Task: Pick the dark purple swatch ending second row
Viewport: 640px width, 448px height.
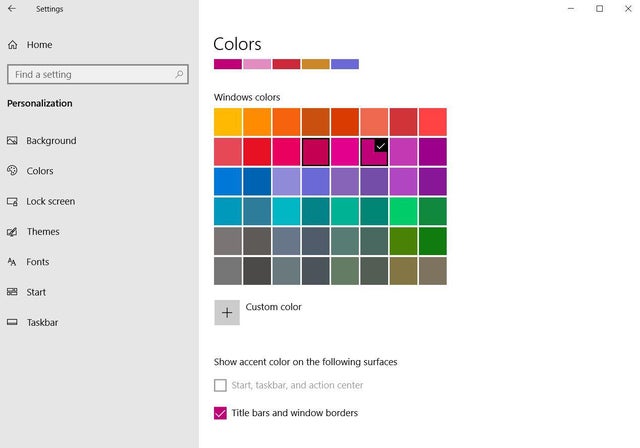Action: point(433,152)
